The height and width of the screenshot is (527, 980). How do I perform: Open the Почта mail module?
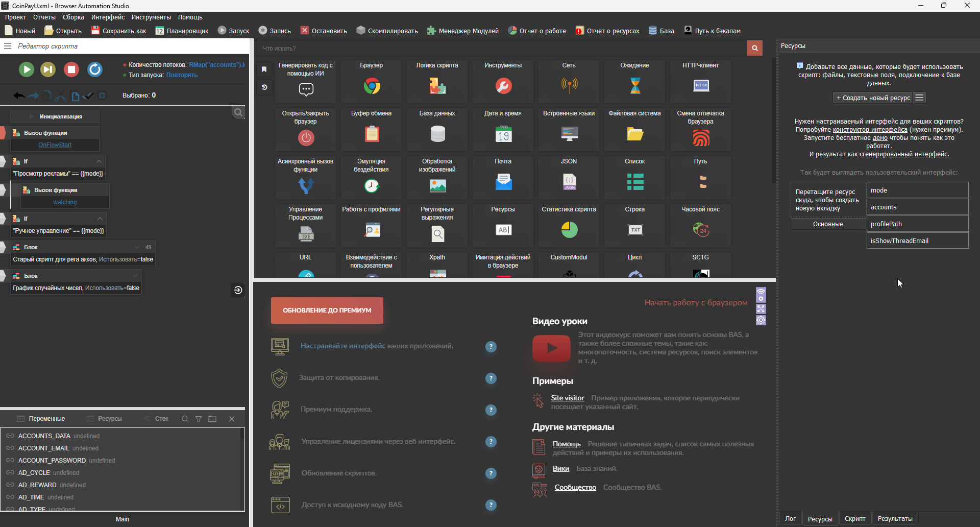click(x=503, y=182)
